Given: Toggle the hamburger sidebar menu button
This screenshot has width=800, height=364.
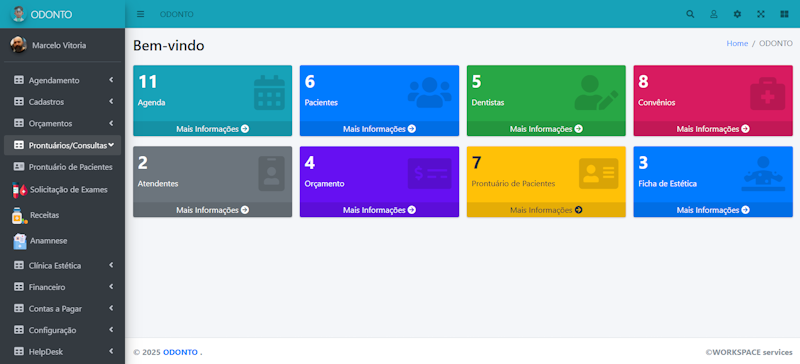Looking at the screenshot, I should (x=140, y=14).
